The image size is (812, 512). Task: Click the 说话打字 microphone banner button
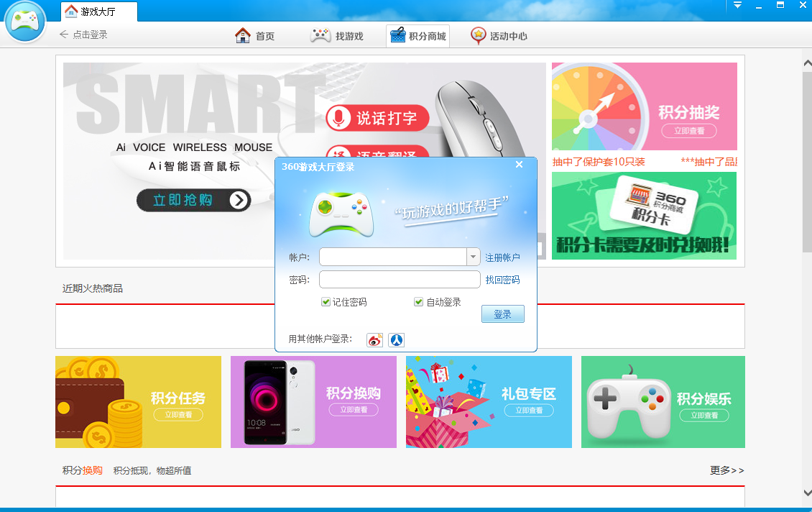coord(377,118)
